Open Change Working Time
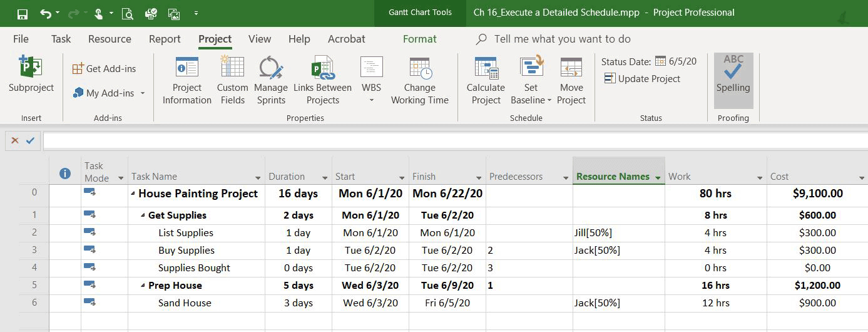 point(420,80)
